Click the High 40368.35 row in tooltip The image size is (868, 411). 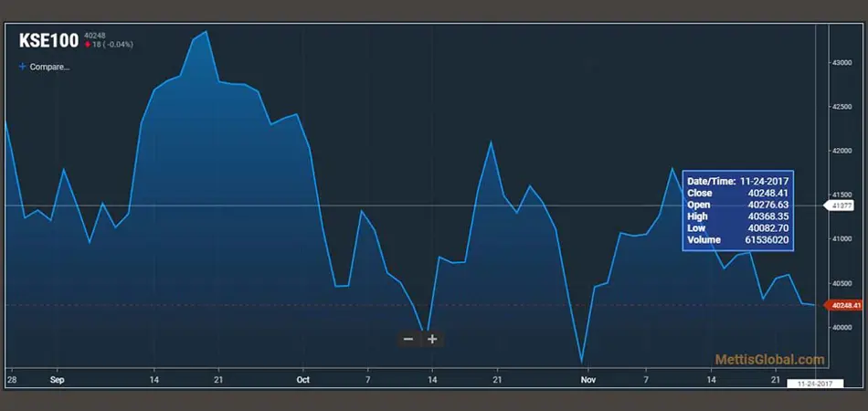tap(738, 216)
